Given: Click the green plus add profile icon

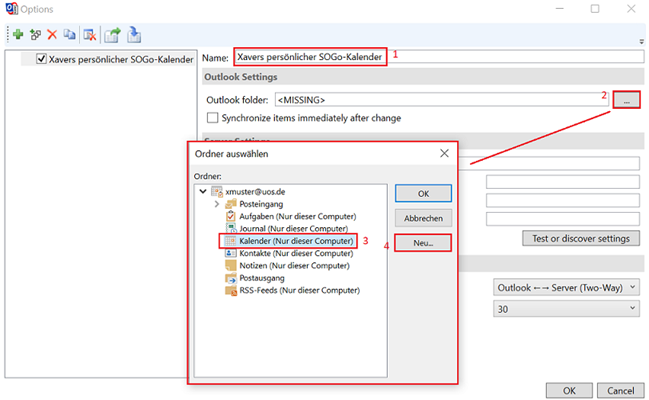Looking at the screenshot, I should click(17, 34).
